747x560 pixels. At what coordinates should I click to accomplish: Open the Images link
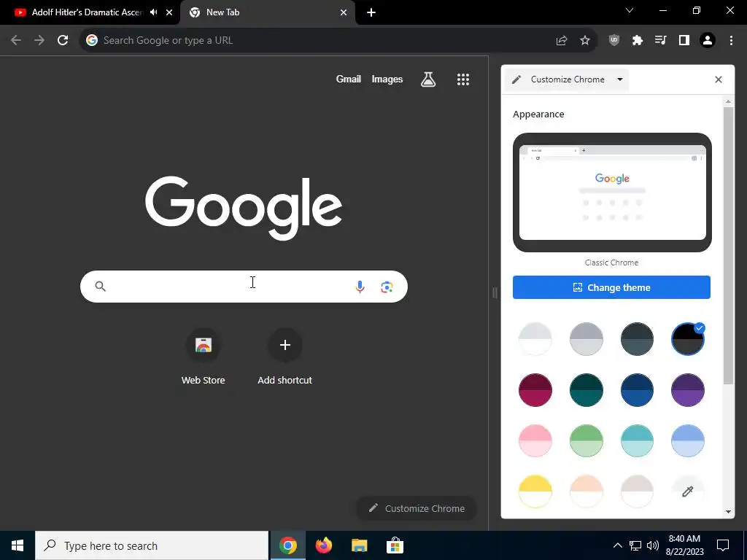tap(387, 79)
